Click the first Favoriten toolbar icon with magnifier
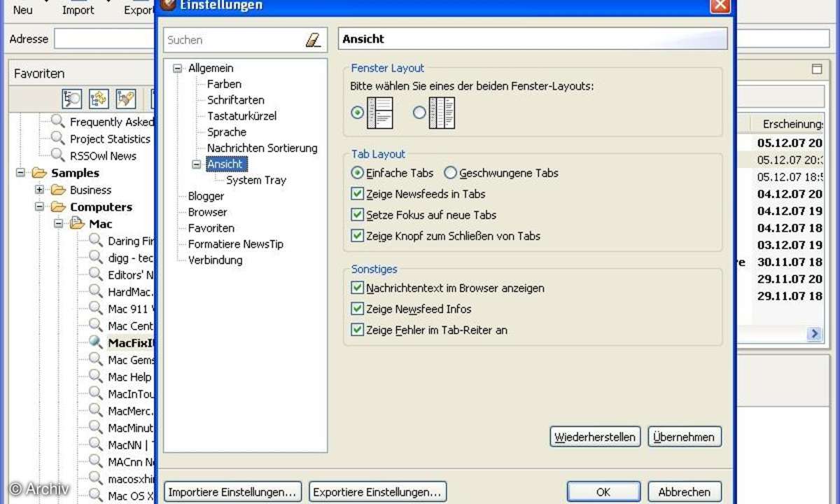 point(72,99)
